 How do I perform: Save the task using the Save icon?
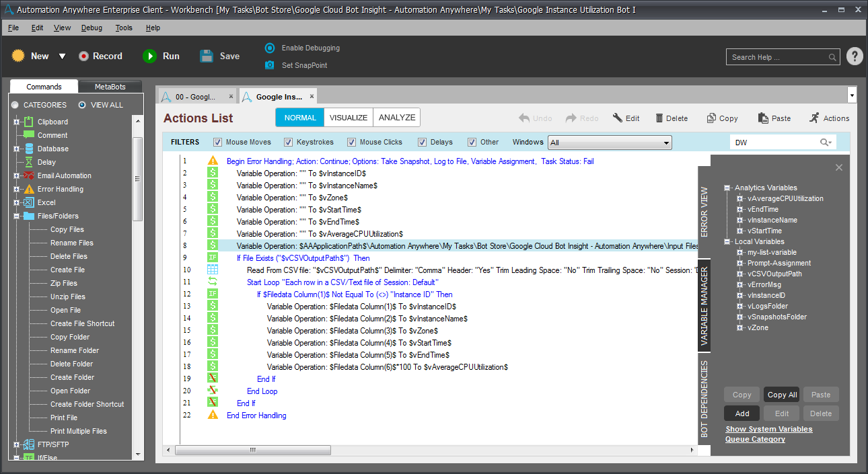pos(207,56)
